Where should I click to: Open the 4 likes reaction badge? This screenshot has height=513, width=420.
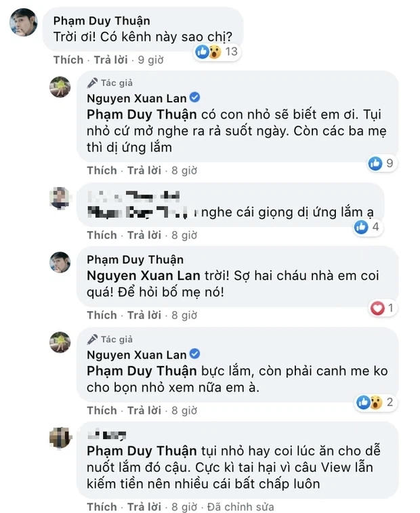[367, 226]
